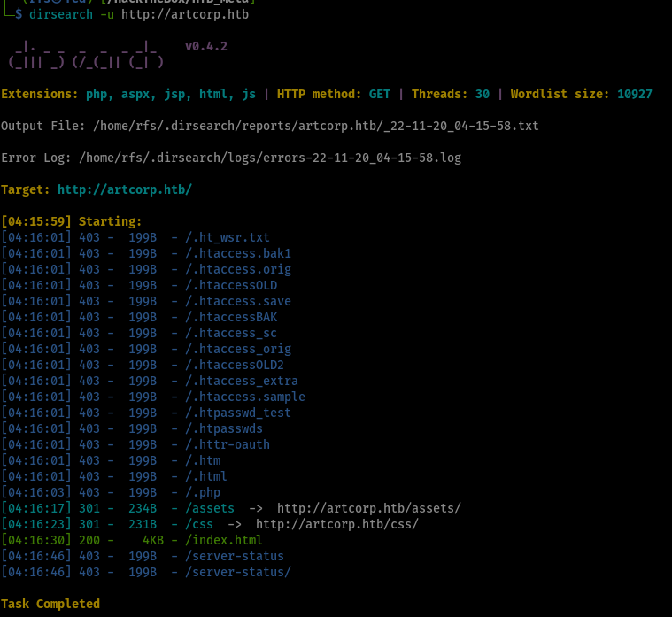Click the [04:15:59] Starting: line
The width and height of the screenshot is (672, 617).
pyautogui.click(x=71, y=221)
